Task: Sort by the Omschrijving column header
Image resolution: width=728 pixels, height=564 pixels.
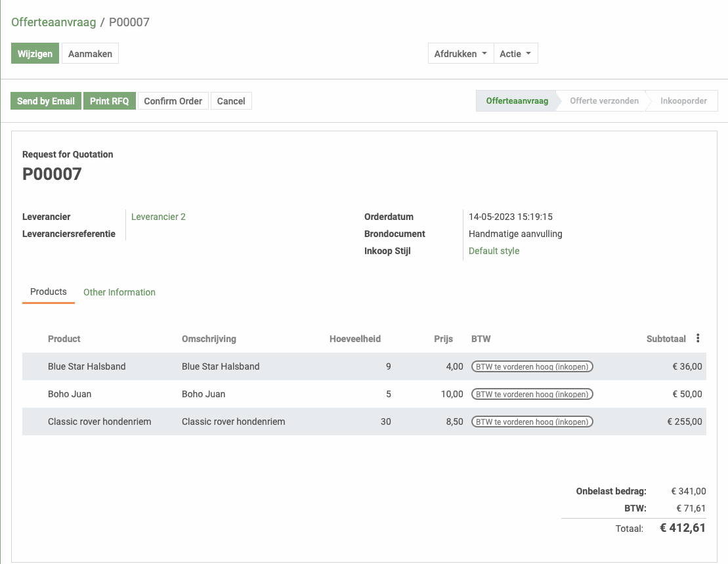Action: (x=209, y=339)
